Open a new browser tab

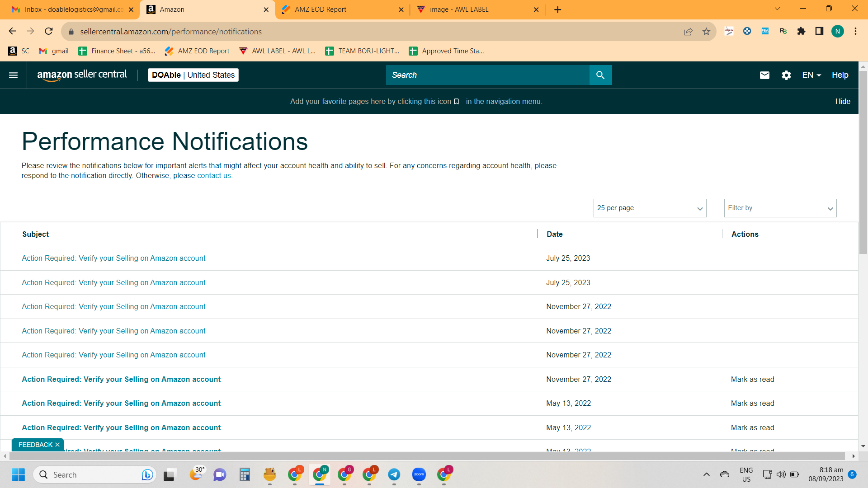point(558,9)
